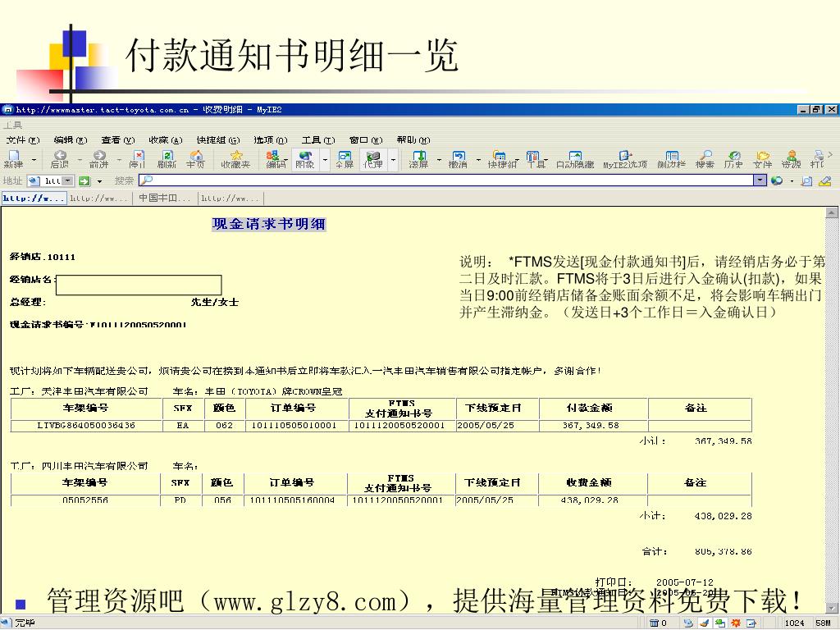
Task: Open the 工具 tools toolbar icon
Action: (536, 159)
